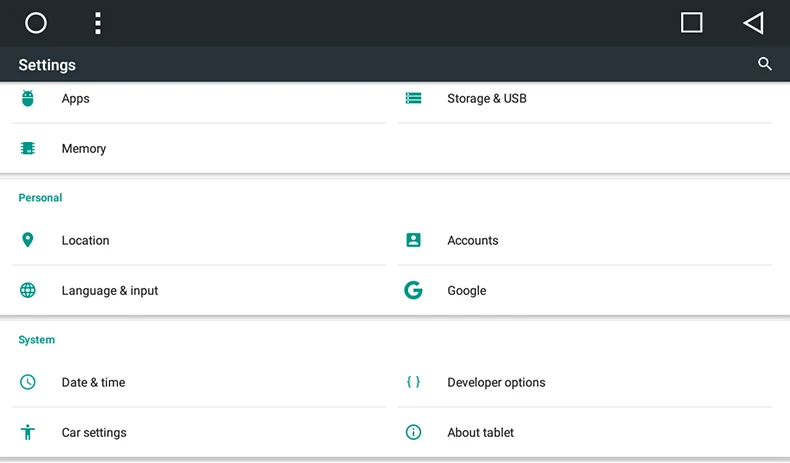This screenshot has width=790, height=463.
Task: Tap the curly braces Developer options icon
Action: tap(413, 382)
